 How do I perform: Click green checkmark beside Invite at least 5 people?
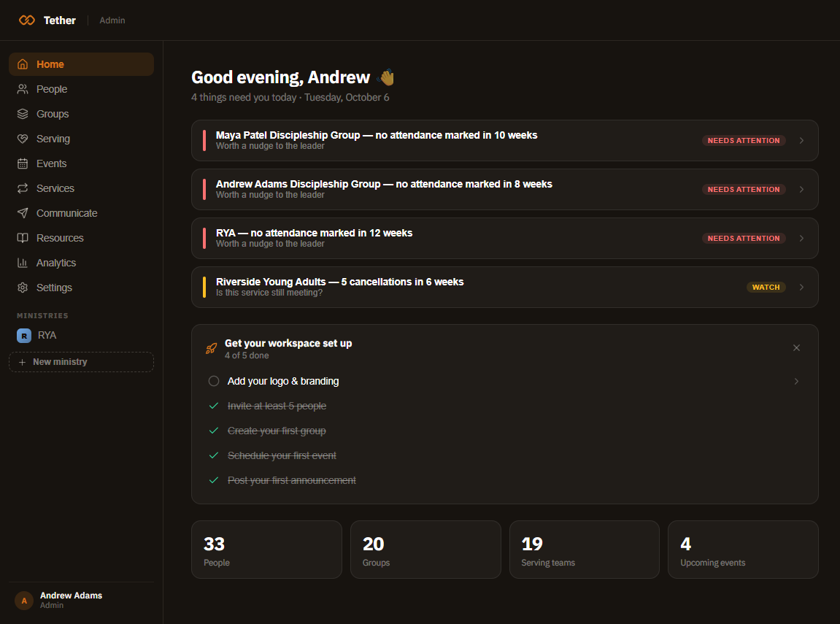[214, 406]
